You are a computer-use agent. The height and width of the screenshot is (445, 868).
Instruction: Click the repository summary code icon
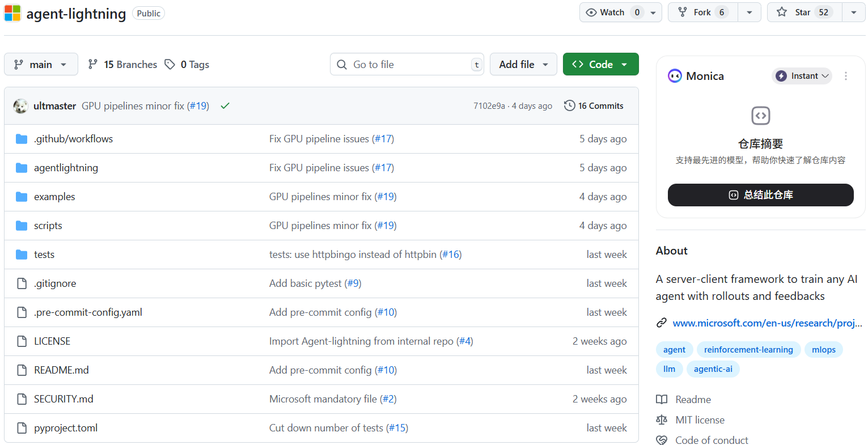[x=761, y=116]
